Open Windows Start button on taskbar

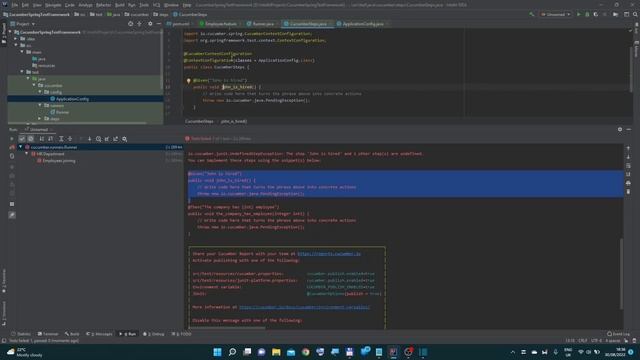point(218,352)
